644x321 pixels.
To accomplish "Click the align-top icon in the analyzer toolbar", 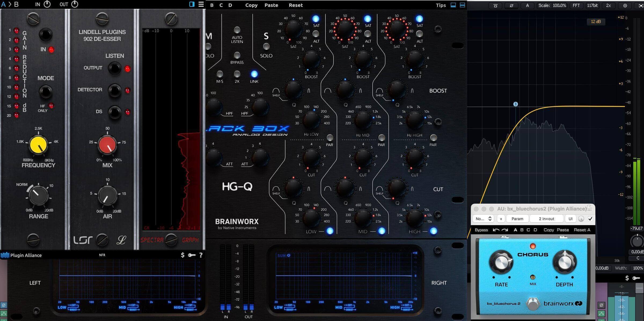I will [495, 5].
